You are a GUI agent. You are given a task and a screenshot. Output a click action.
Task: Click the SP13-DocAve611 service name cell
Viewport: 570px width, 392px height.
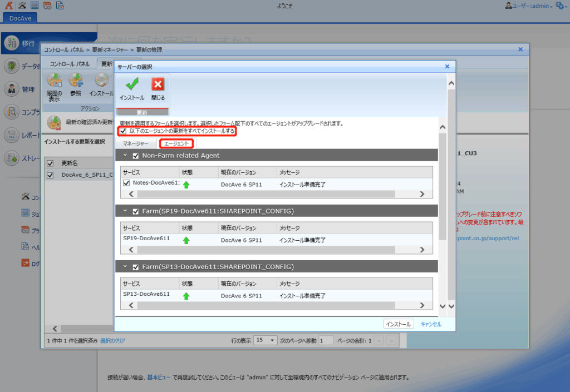[146, 294]
